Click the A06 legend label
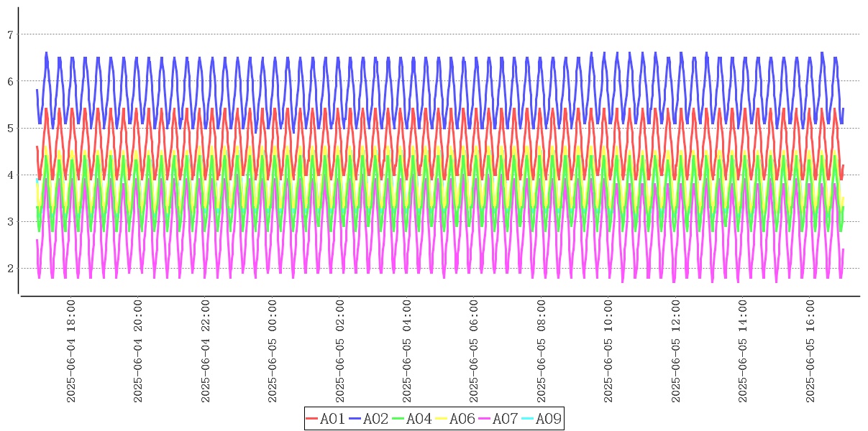The image size is (868, 431). click(x=462, y=419)
